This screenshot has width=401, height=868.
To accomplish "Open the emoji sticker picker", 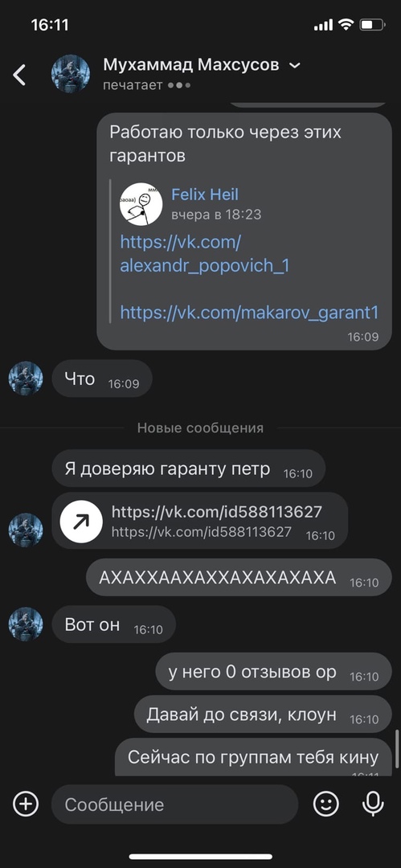I will pos(326,804).
